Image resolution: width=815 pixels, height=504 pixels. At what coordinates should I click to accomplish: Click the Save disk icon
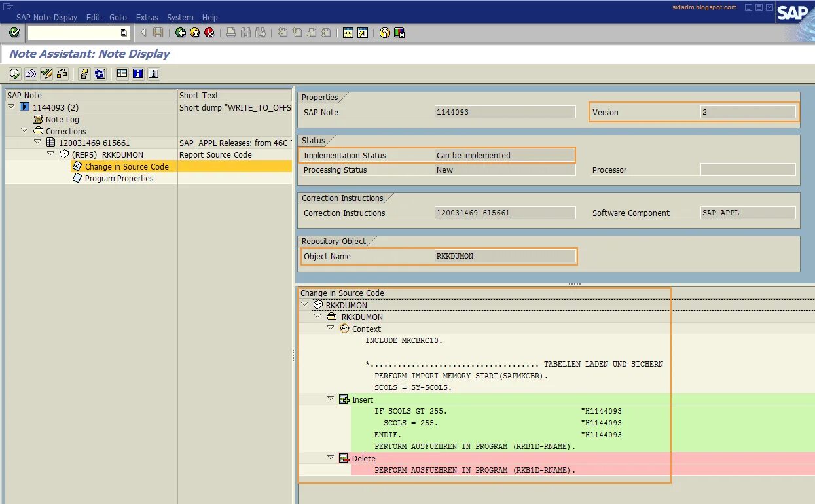pos(158,33)
